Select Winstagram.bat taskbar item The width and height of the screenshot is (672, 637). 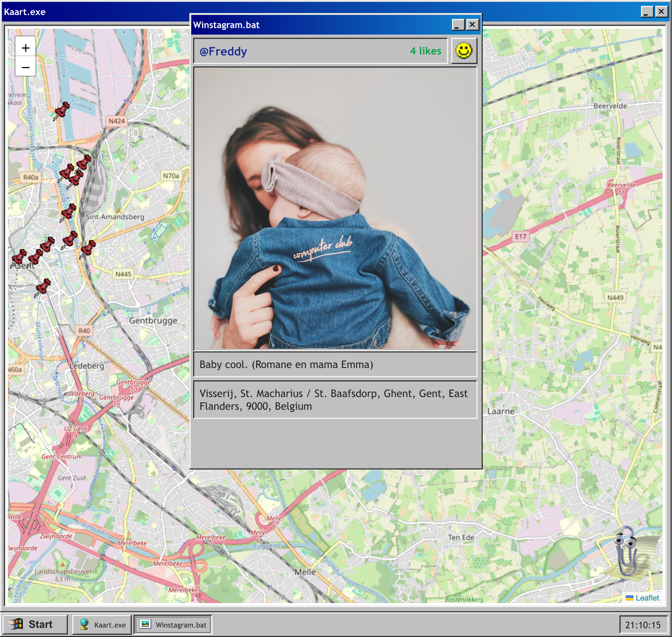coord(173,624)
